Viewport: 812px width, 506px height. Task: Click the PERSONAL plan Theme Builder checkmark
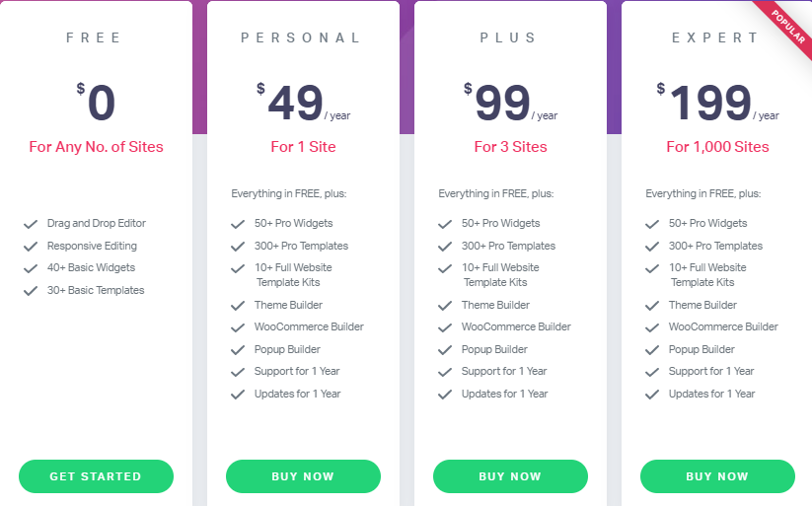[238, 306]
